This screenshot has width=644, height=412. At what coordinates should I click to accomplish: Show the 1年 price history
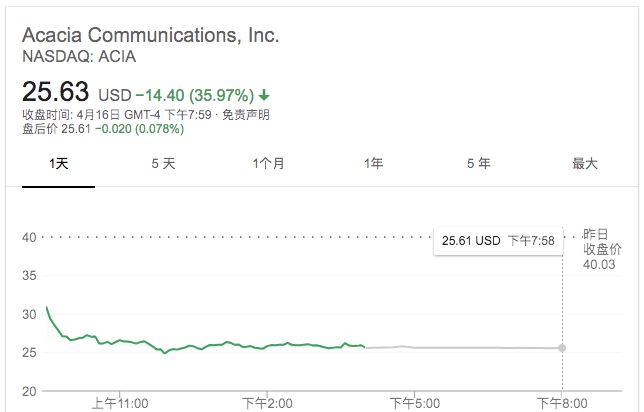pyautogui.click(x=373, y=164)
